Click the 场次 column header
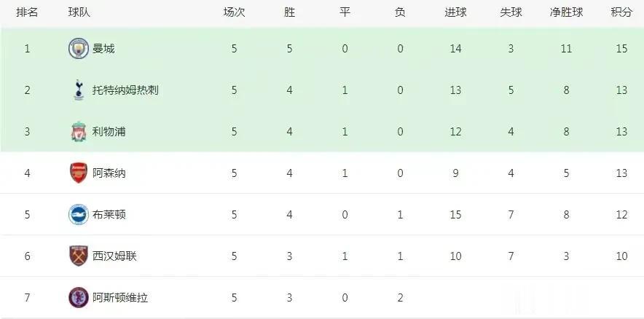Viewport: 644px width, 319px height. pyautogui.click(x=234, y=12)
